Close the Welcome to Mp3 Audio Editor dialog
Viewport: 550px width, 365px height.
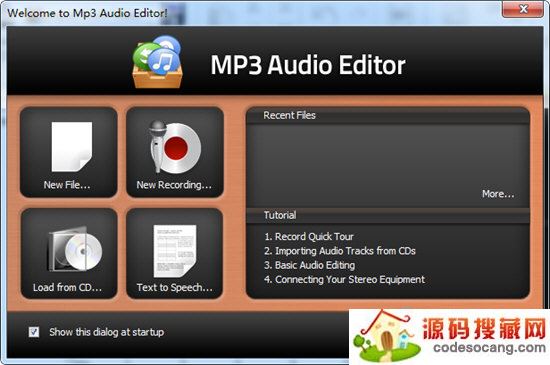(x=523, y=8)
